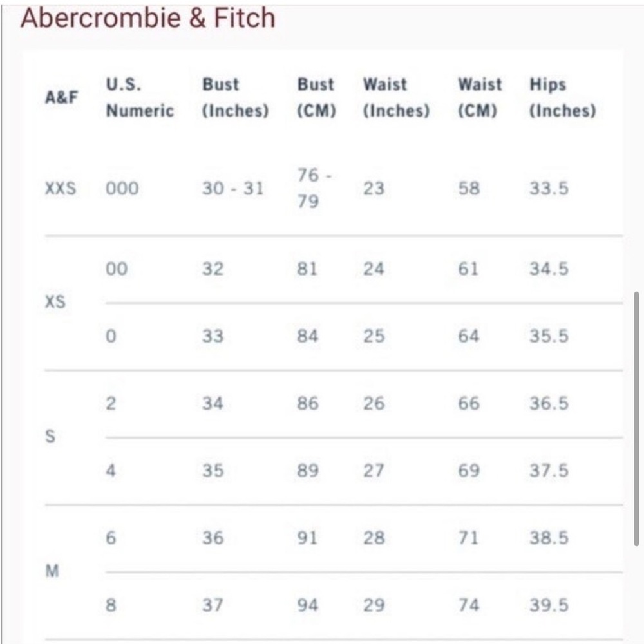This screenshot has height=644, width=644.
Task: Click the 30 - 31 bust inches cell
Action: [x=232, y=189]
